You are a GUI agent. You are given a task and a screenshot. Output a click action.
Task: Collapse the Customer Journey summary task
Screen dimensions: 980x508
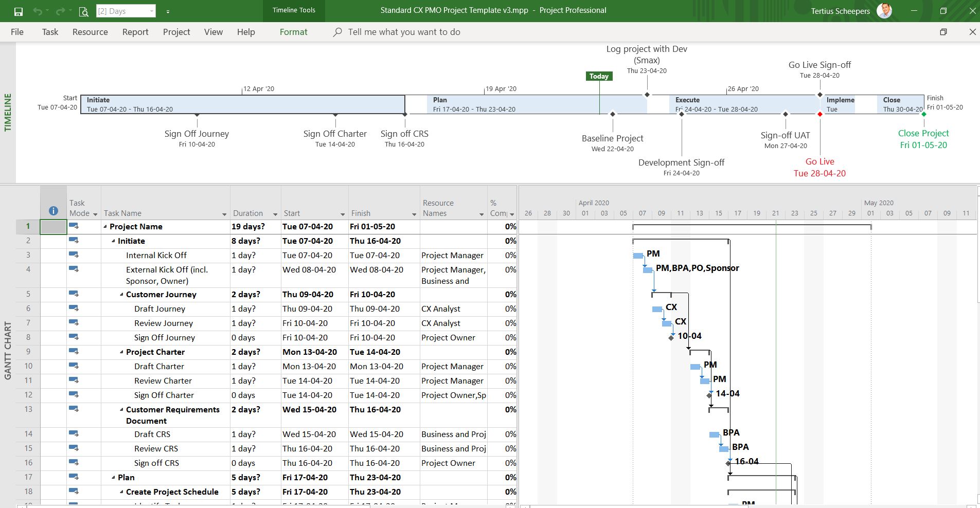[122, 295]
